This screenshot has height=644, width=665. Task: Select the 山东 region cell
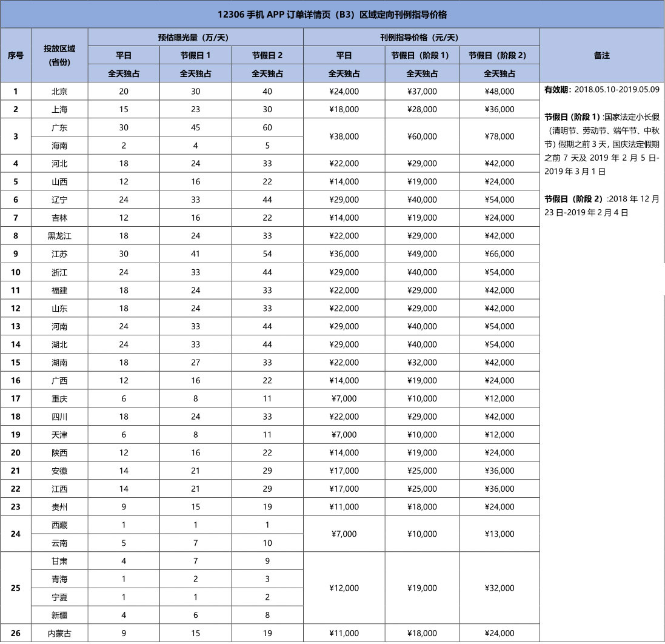59,308
